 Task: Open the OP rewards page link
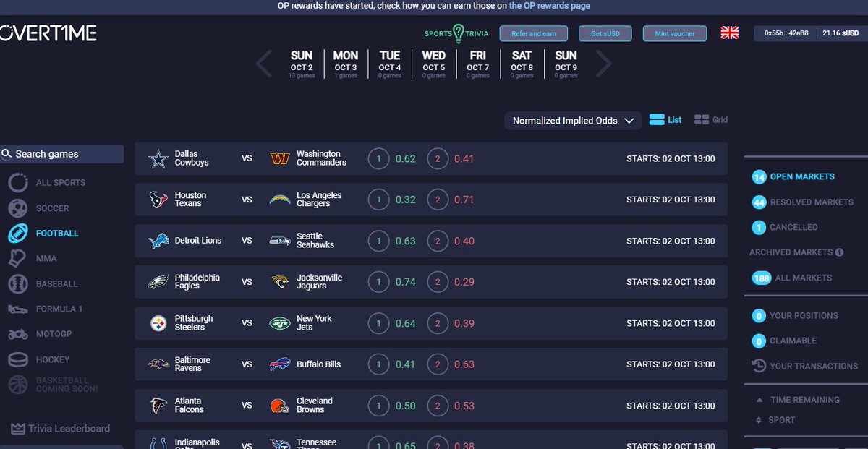[550, 6]
